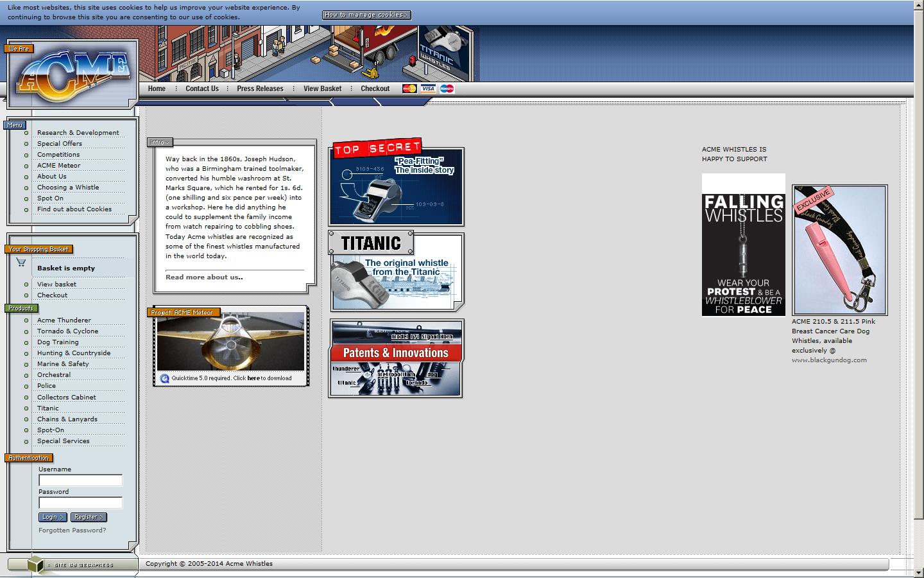
Task: Click the Webxpress site cube icon
Action: click(x=35, y=565)
